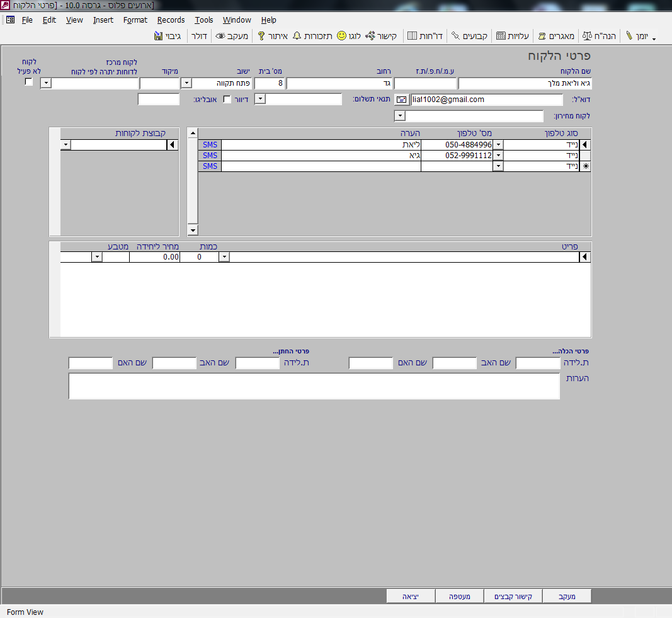This screenshot has height=618, width=672.
Task: Open the גיבוי backup toolbar item
Action: tap(168, 36)
